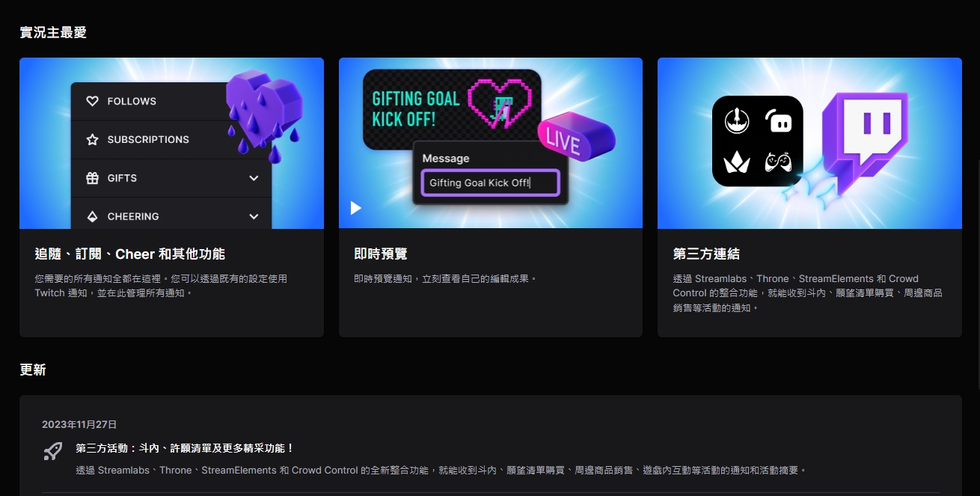Click the pixel heart goal icon
Image resolution: width=980 pixels, height=496 pixels.
click(499, 104)
